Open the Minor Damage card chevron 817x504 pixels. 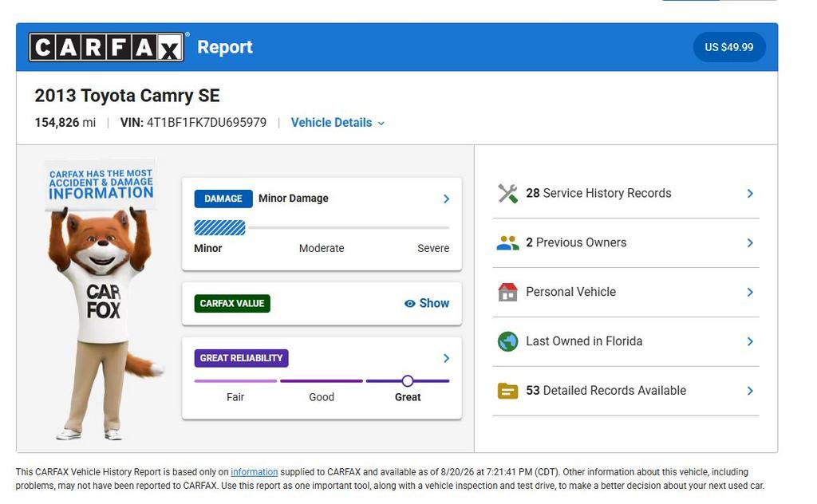coord(446,199)
